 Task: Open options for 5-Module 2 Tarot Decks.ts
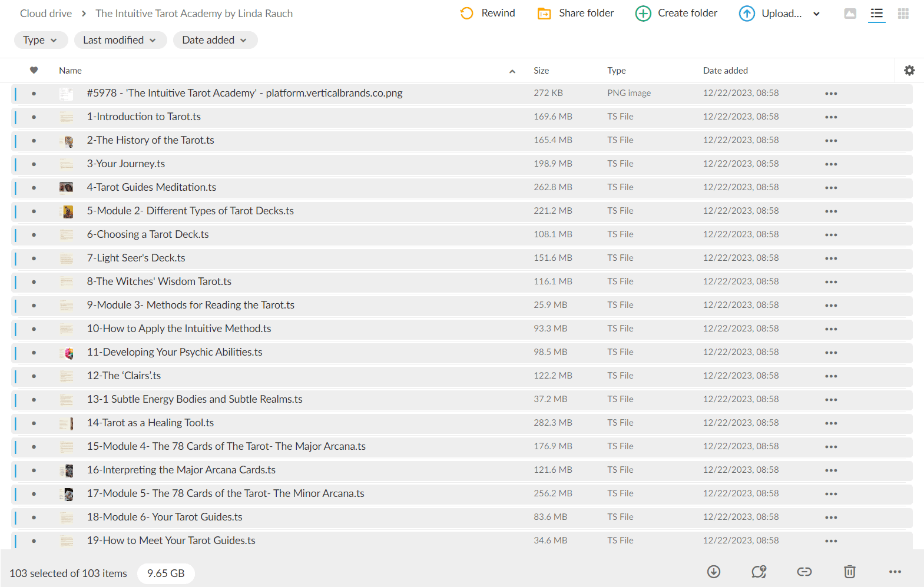(x=831, y=211)
